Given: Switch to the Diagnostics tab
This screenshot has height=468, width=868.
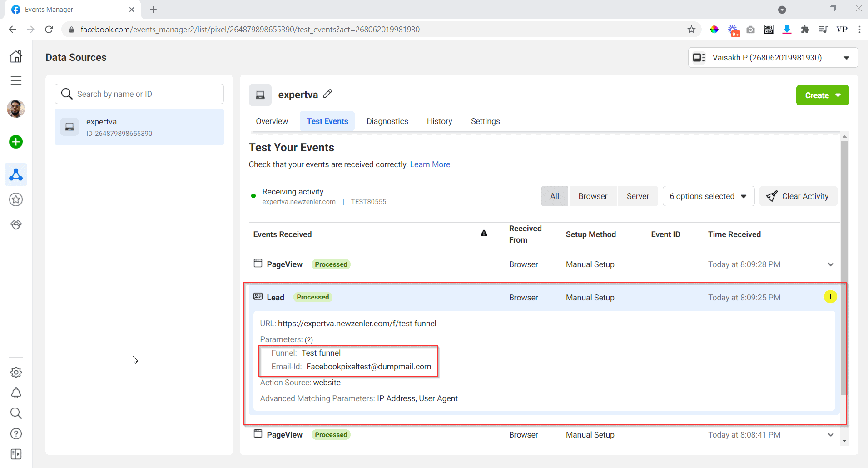Looking at the screenshot, I should [387, 121].
